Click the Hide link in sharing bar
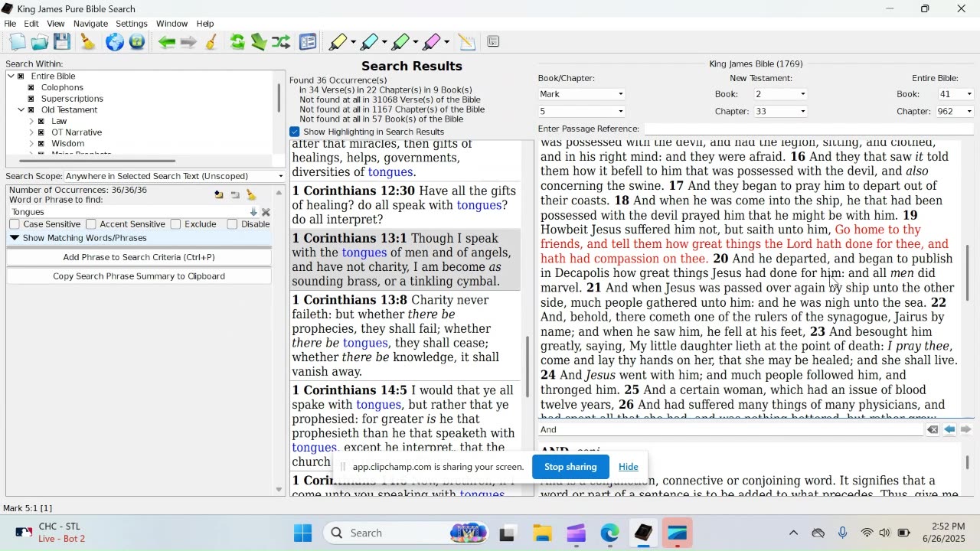Viewport: 980px width, 551px height. [629, 467]
